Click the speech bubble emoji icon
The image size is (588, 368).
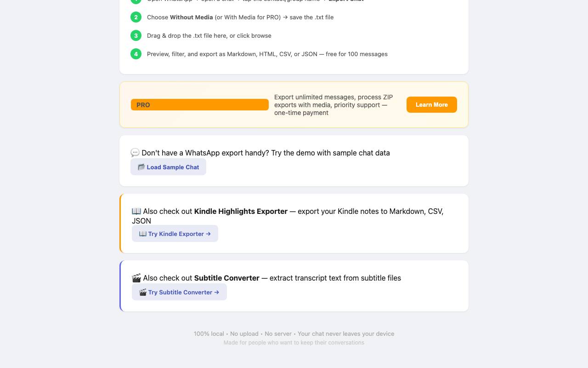click(x=135, y=153)
